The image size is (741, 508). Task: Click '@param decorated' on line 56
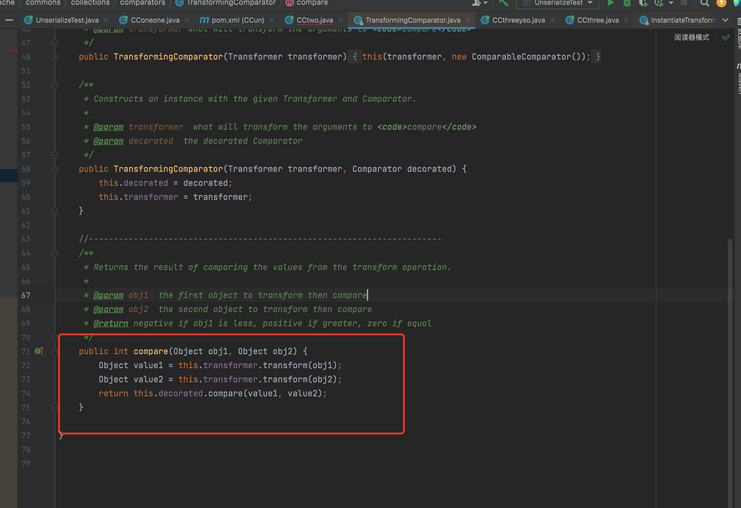point(133,141)
